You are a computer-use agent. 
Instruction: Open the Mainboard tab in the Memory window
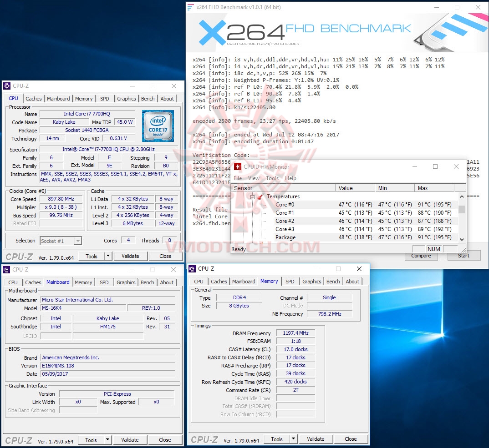[x=244, y=282]
